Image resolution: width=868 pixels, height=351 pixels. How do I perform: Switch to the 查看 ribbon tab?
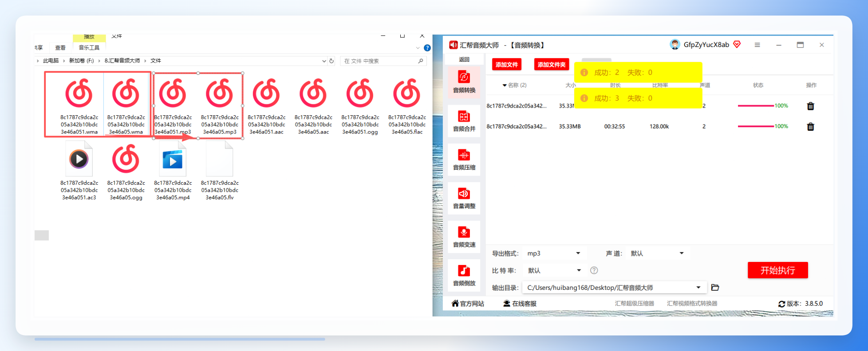[x=60, y=48]
